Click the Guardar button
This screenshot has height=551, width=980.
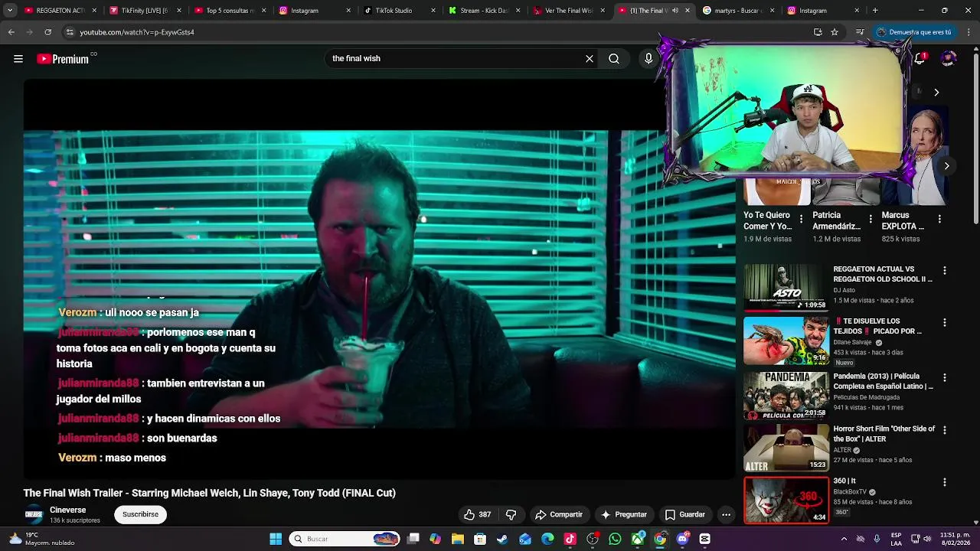[x=684, y=514]
